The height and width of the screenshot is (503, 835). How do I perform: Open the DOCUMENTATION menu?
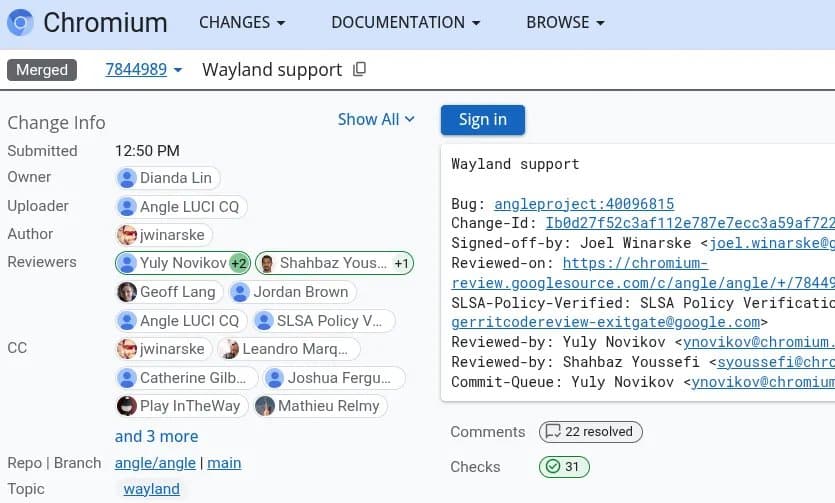(406, 22)
